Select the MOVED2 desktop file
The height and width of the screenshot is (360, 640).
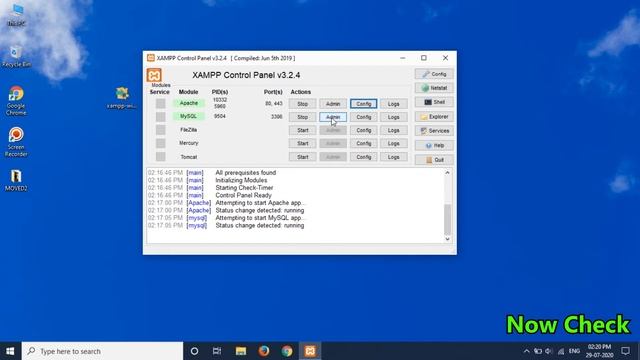click(16, 180)
